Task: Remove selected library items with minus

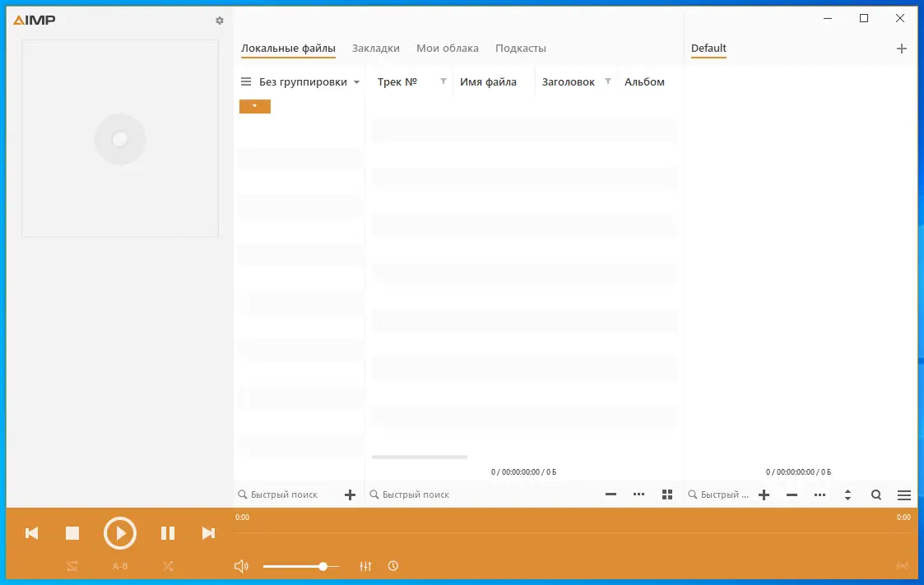Action: pyautogui.click(x=611, y=494)
